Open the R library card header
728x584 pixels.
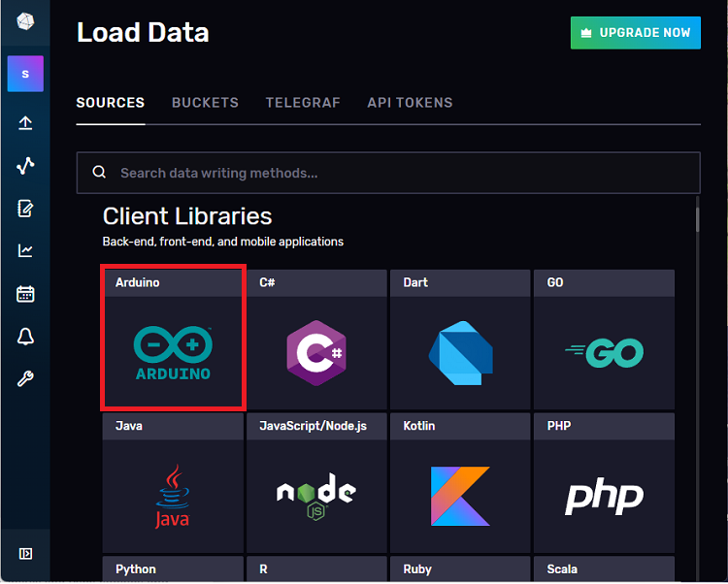pyautogui.click(x=316, y=569)
